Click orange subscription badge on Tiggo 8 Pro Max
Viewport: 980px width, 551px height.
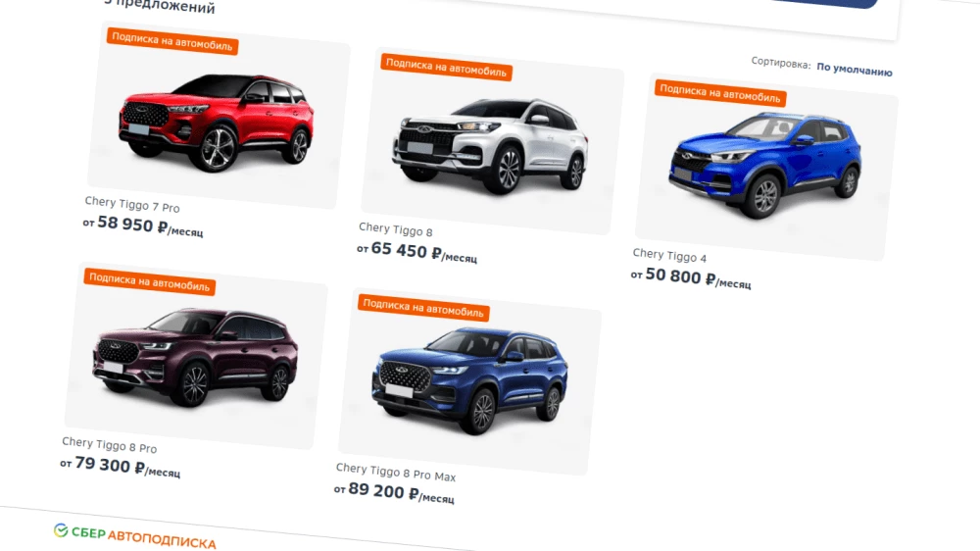point(423,308)
